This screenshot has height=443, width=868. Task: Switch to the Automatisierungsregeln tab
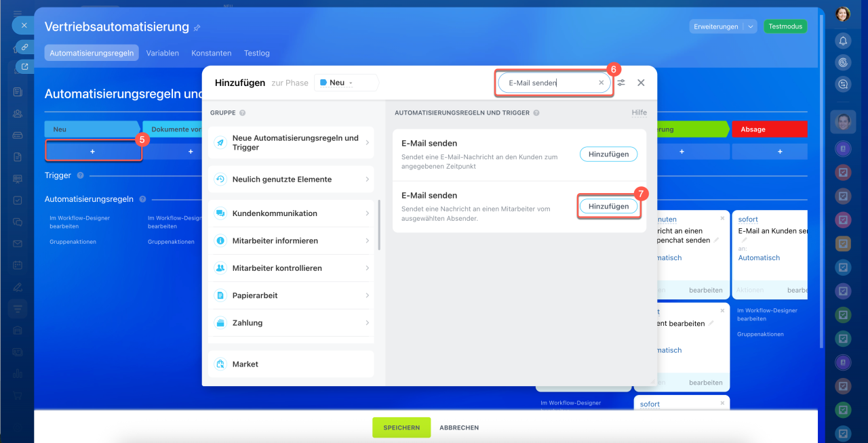[x=92, y=53]
